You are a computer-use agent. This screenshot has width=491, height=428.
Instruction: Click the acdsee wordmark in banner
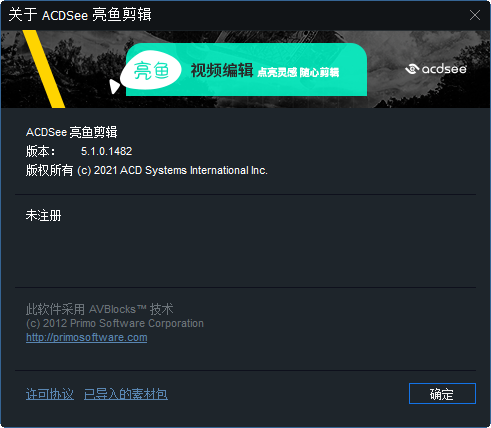tap(444, 69)
